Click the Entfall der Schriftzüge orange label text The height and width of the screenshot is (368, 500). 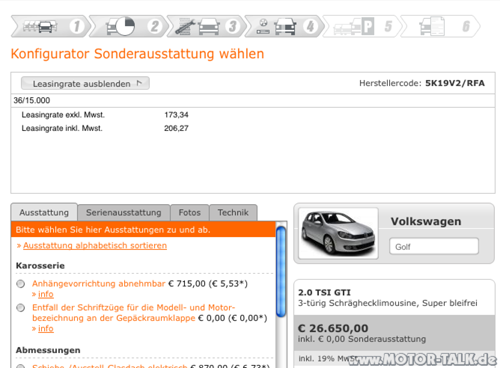click(x=133, y=313)
